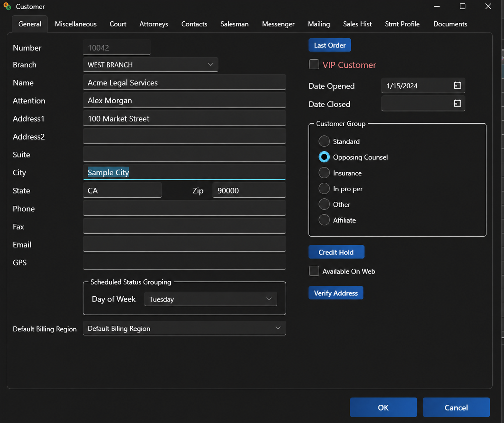Click the State field showing CA
The image size is (504, 423).
click(122, 190)
